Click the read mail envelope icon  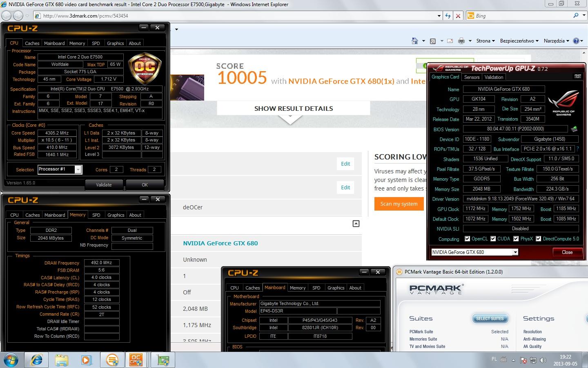[x=450, y=41]
